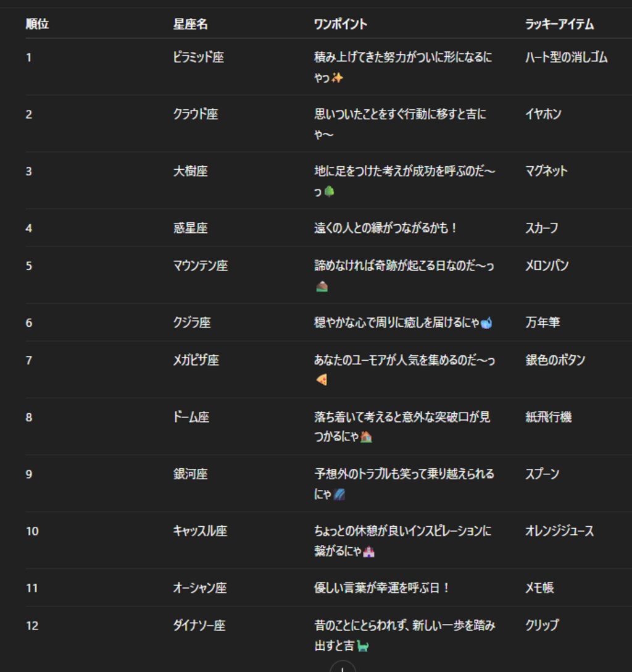Screen dimensions: 632x672
Task: Click the オレンジジュース lucky item cell
Action: (559, 531)
